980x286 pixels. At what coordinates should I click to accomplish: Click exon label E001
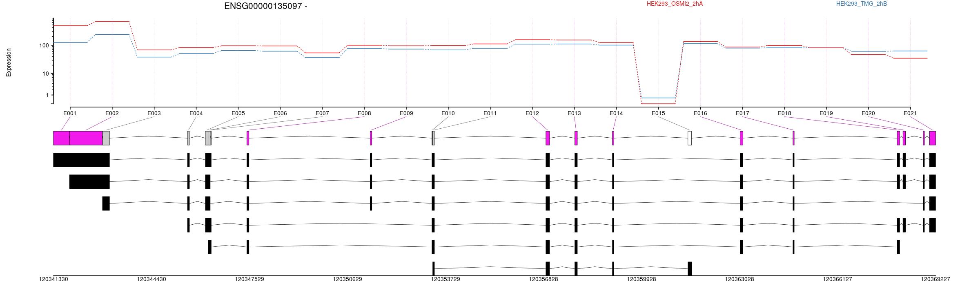70,113
